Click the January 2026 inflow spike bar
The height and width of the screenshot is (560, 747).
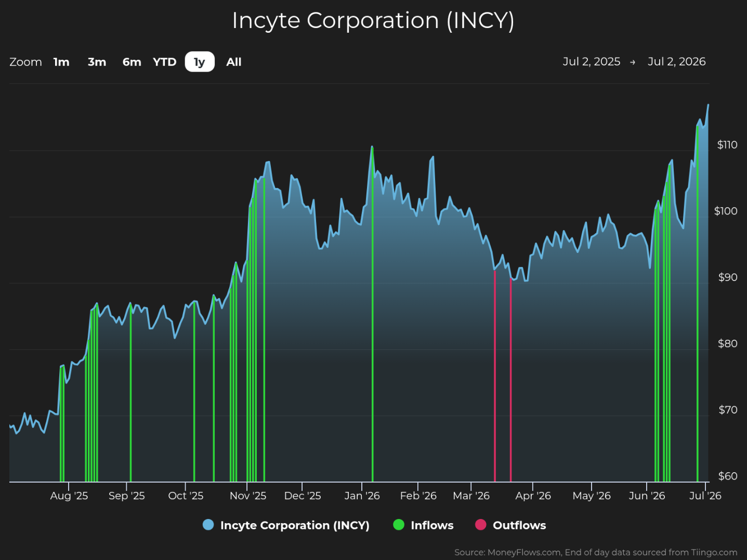372,315
